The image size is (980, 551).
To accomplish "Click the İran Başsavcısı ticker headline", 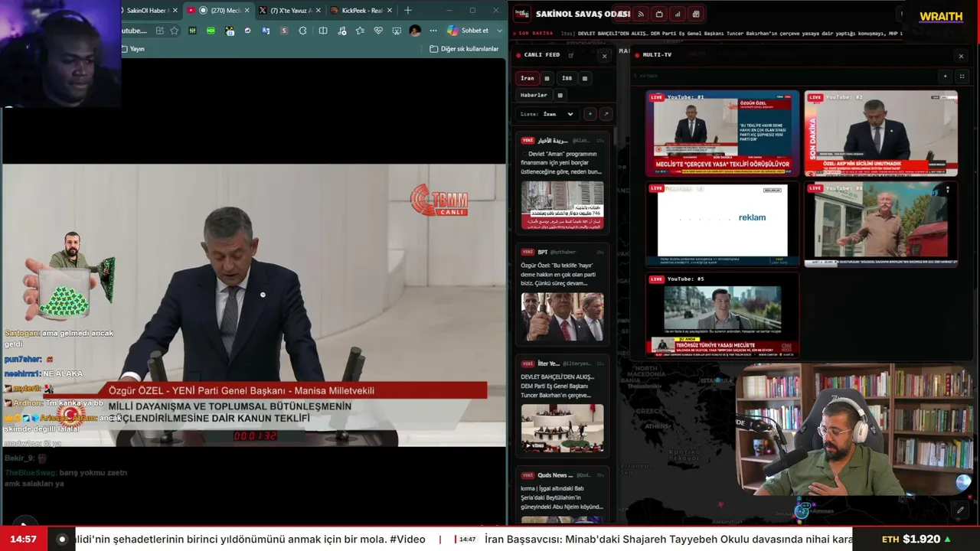I will point(668,539).
